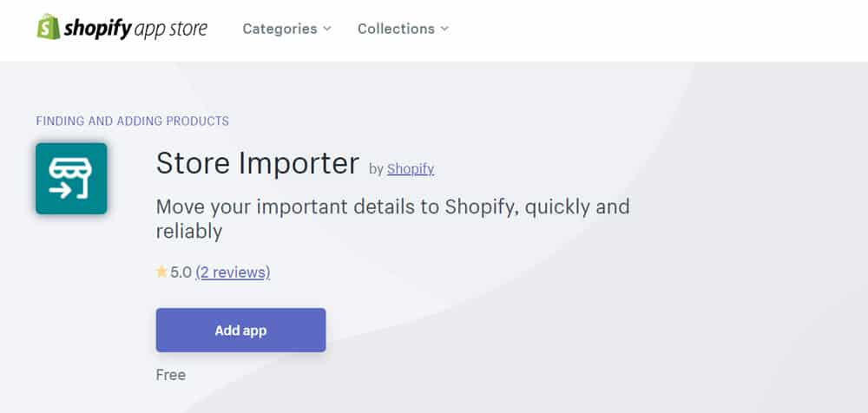The image size is (868, 413).
Task: Click the Free pricing label
Action: coord(171,375)
